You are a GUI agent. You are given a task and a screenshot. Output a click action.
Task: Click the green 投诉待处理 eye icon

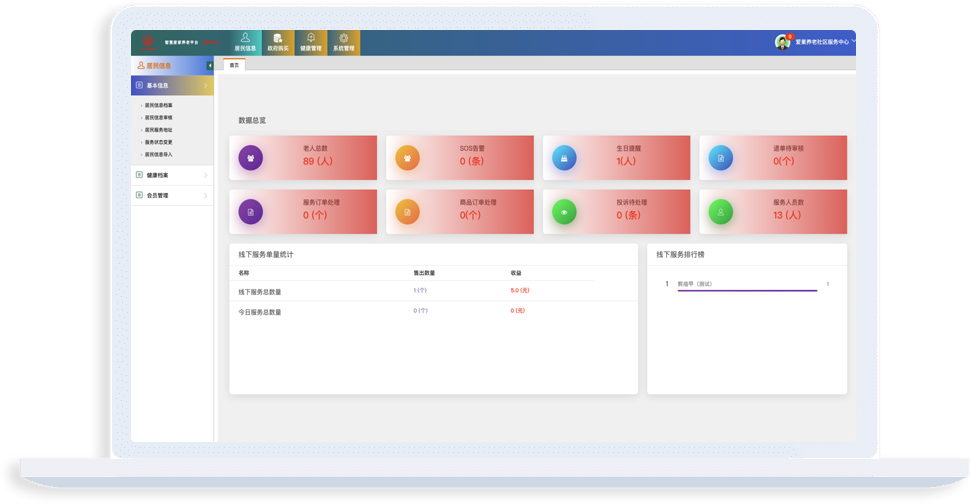click(x=565, y=212)
